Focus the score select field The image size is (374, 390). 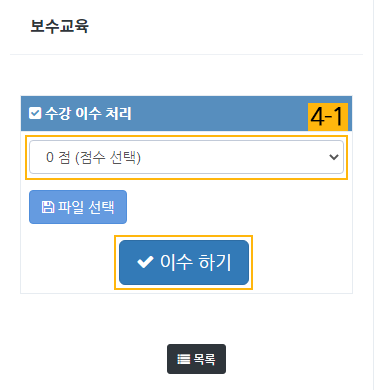[186, 157]
